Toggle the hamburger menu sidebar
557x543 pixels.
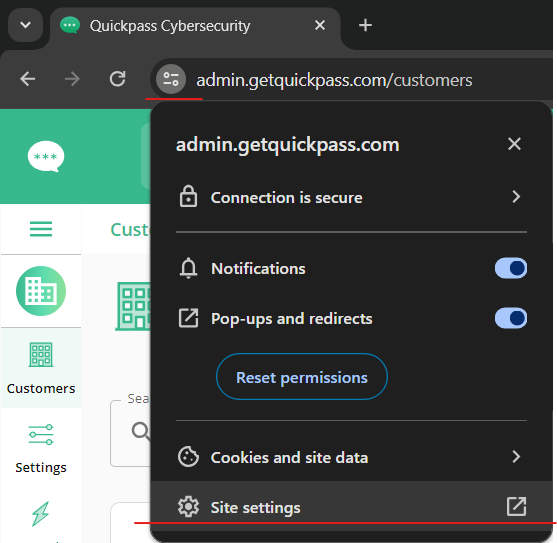(x=41, y=229)
